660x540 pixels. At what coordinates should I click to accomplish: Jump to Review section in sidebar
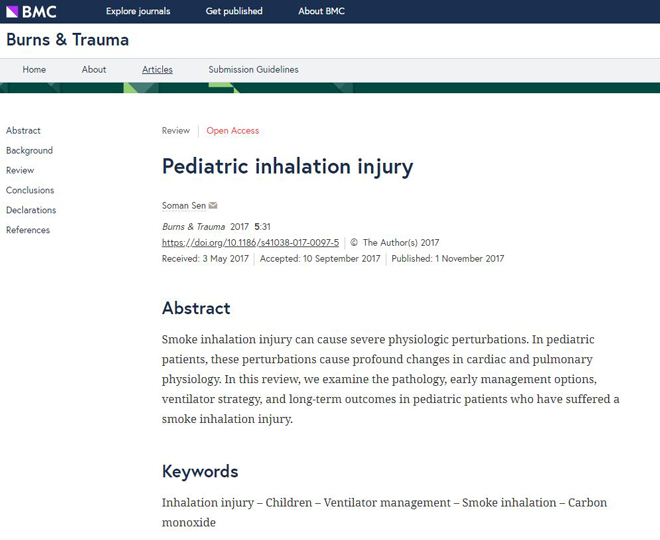20,170
